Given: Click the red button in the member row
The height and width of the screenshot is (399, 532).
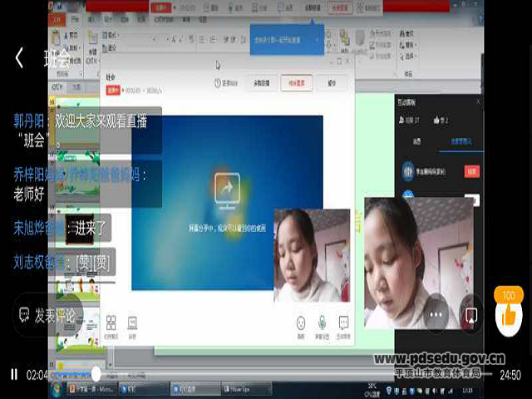Looking at the screenshot, I should point(472,171).
